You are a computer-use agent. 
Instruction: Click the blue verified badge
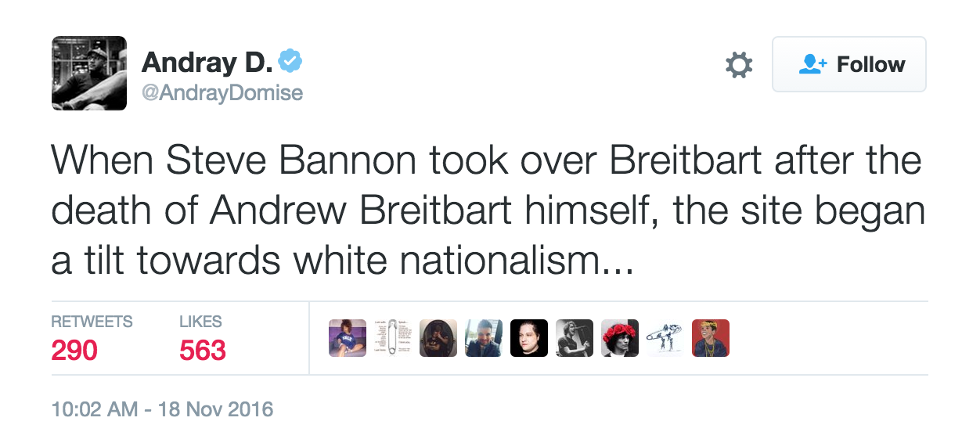click(293, 59)
